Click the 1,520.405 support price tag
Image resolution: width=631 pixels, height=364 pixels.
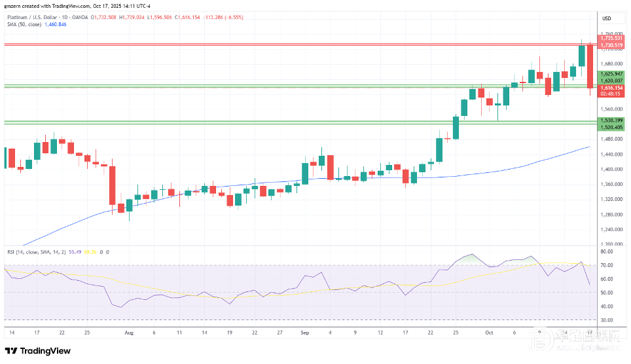point(611,127)
